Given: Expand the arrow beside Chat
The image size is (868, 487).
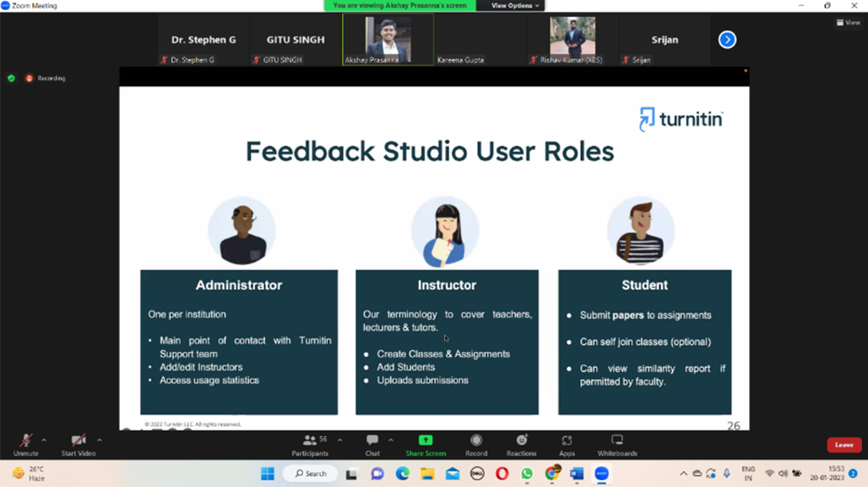Looking at the screenshot, I should [x=391, y=441].
